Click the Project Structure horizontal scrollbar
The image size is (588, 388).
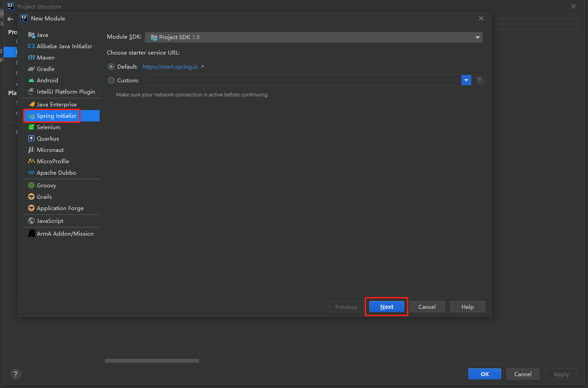click(152, 361)
